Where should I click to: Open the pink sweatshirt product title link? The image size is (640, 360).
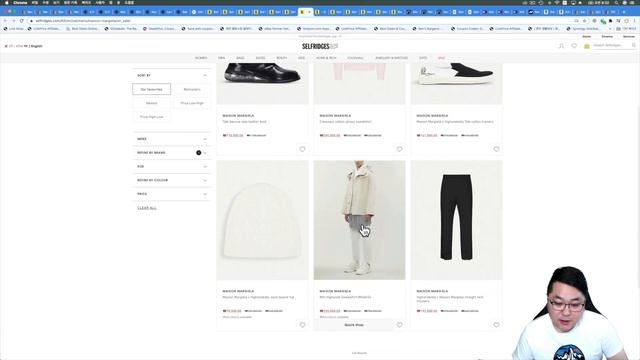[x=345, y=122]
